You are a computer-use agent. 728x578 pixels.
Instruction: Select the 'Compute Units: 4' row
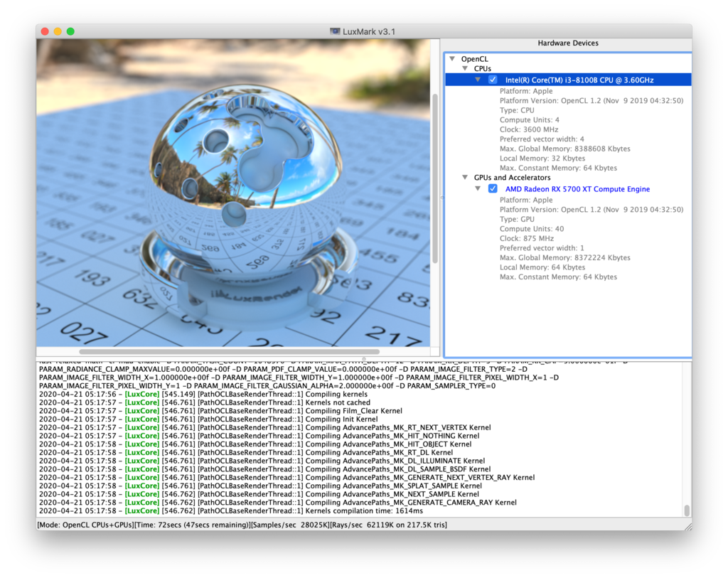click(x=529, y=119)
